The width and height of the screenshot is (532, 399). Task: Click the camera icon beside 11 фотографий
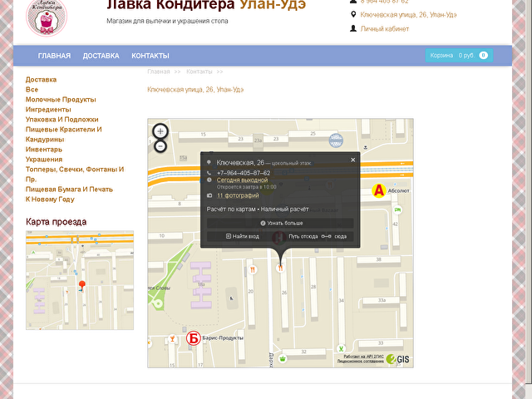coord(209,195)
